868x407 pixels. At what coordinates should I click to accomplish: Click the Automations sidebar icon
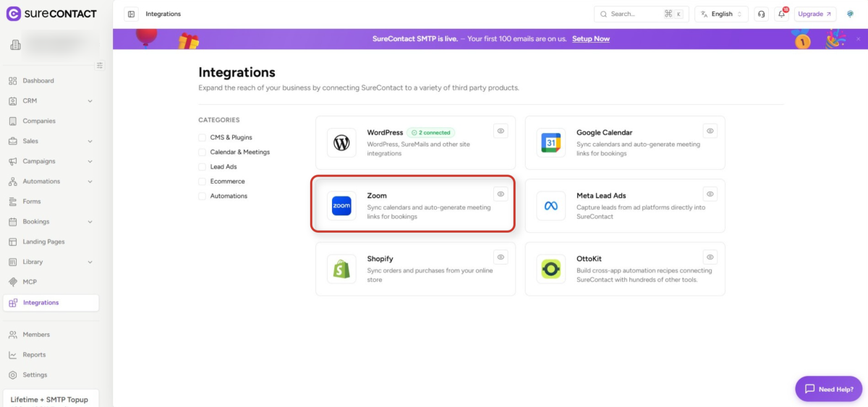tap(13, 181)
